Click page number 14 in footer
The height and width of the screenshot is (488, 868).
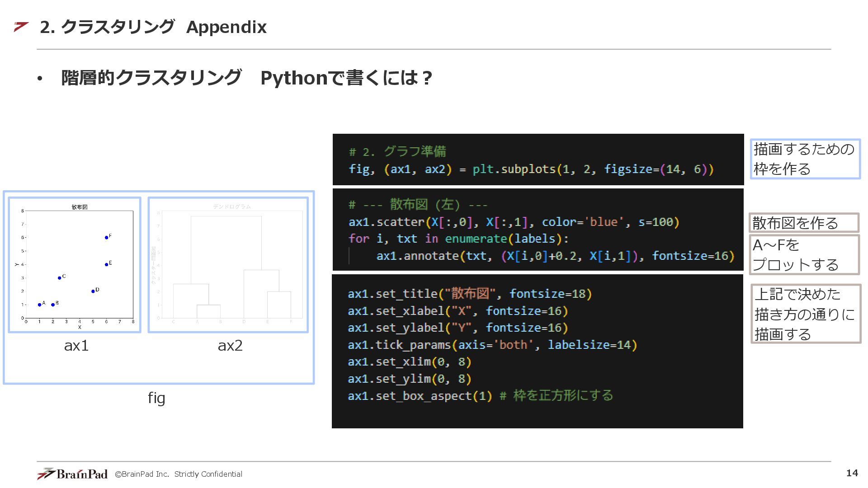pos(852,473)
